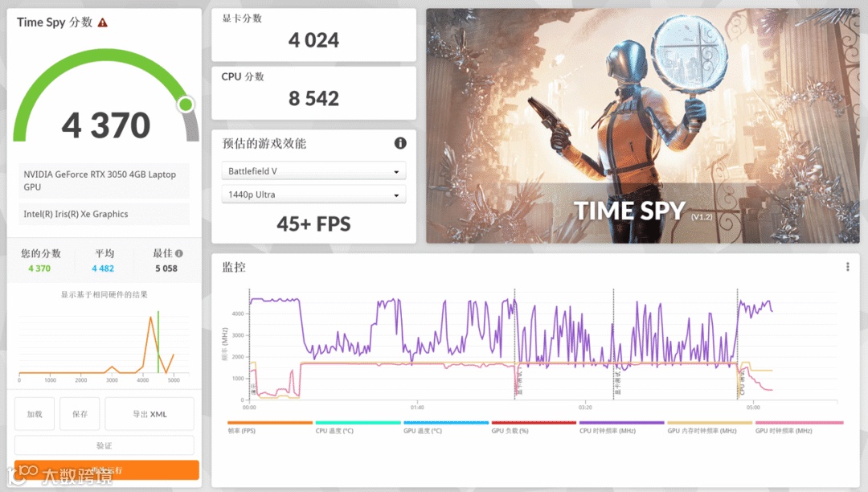Click the 监控 panel heading
This screenshot has height=492, width=868.
tap(234, 268)
